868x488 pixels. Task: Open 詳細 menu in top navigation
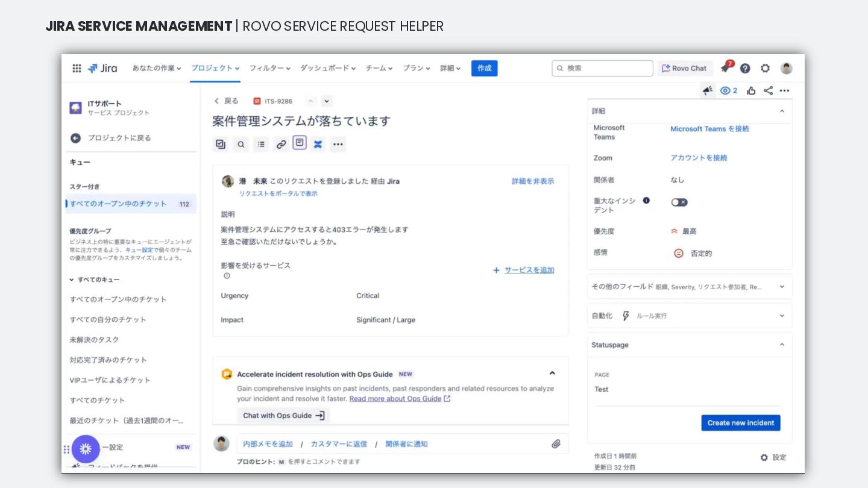tap(450, 68)
